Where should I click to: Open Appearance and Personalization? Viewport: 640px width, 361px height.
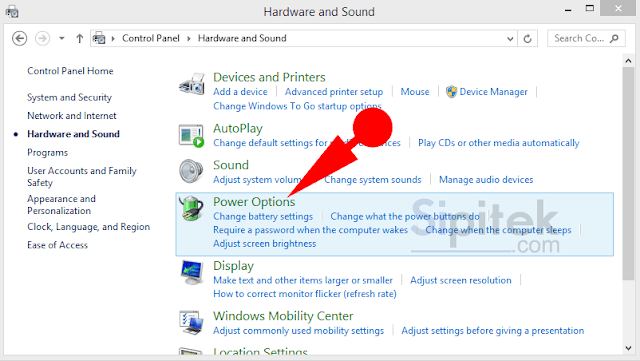61,205
